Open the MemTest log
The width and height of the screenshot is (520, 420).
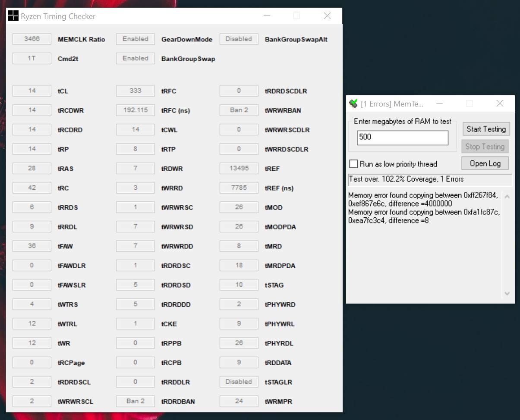pyautogui.click(x=485, y=163)
